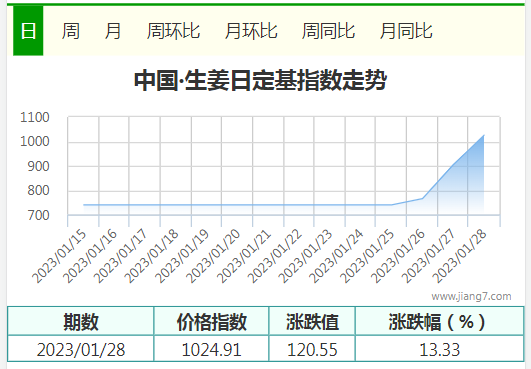The image size is (531, 369).
Task: Click the 2023/01/27 x-axis label
Action: pos(429,257)
